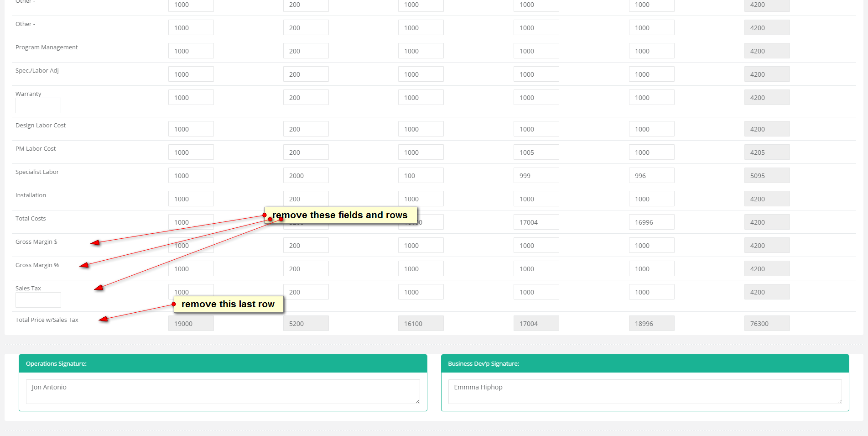Click the "Total Price w/Sales Tax" label
868x436 pixels.
click(x=47, y=320)
